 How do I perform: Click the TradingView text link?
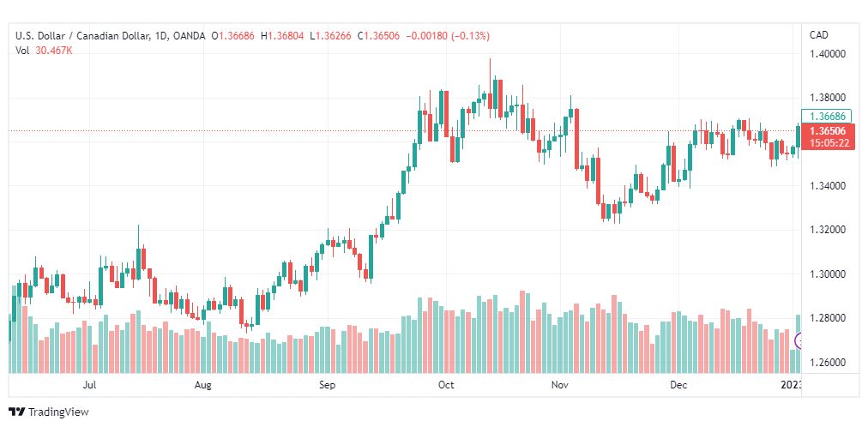58,412
